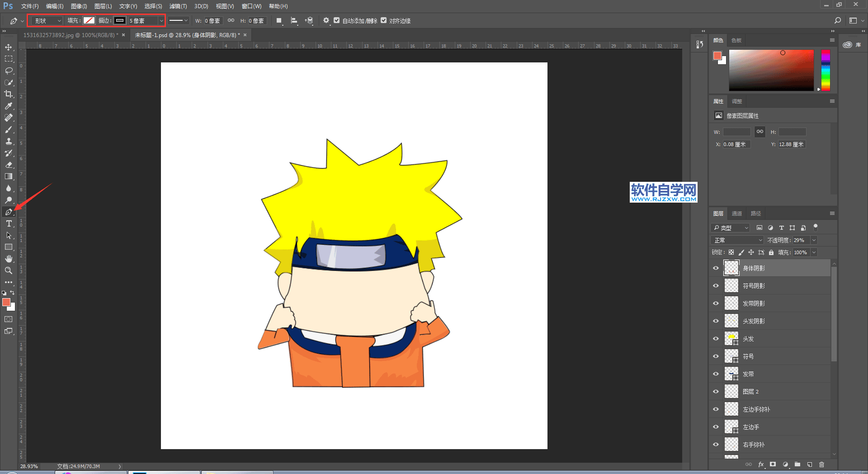868x474 pixels.
Task: Select the 发带阴影 layer
Action: pyautogui.click(x=754, y=303)
